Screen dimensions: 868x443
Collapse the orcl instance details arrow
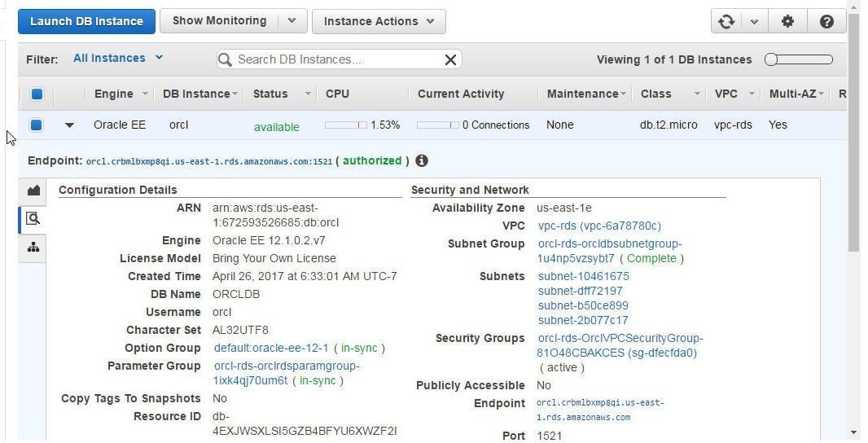[x=69, y=125]
